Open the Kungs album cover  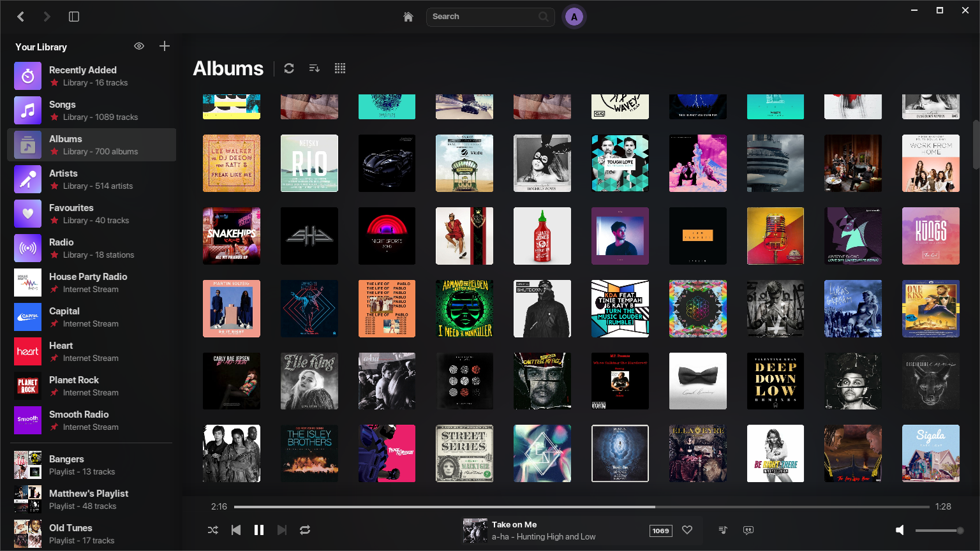coord(931,236)
